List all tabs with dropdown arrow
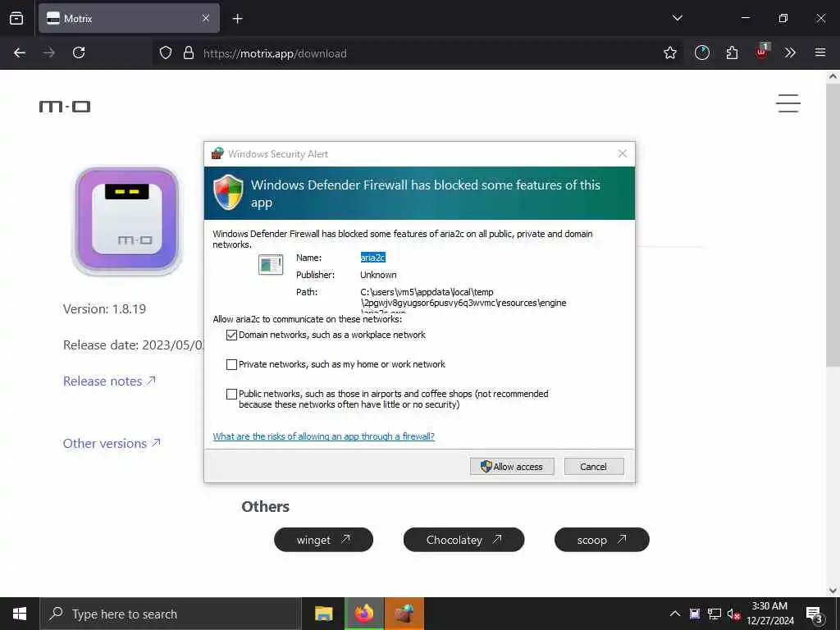 click(677, 18)
